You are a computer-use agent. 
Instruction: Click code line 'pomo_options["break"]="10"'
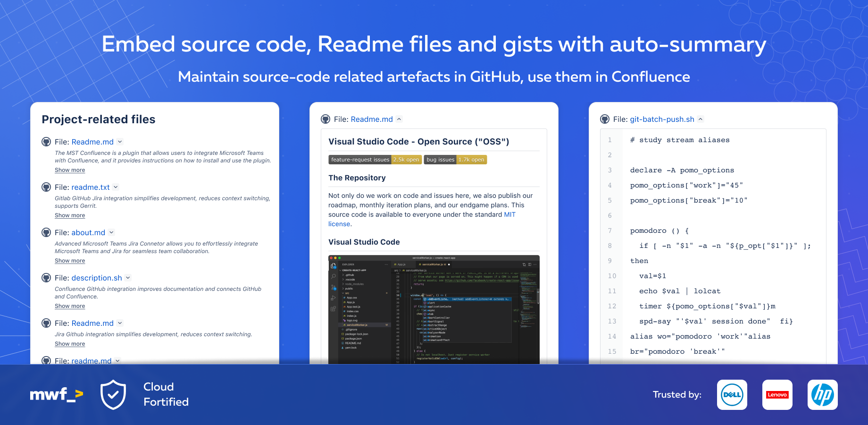689,200
